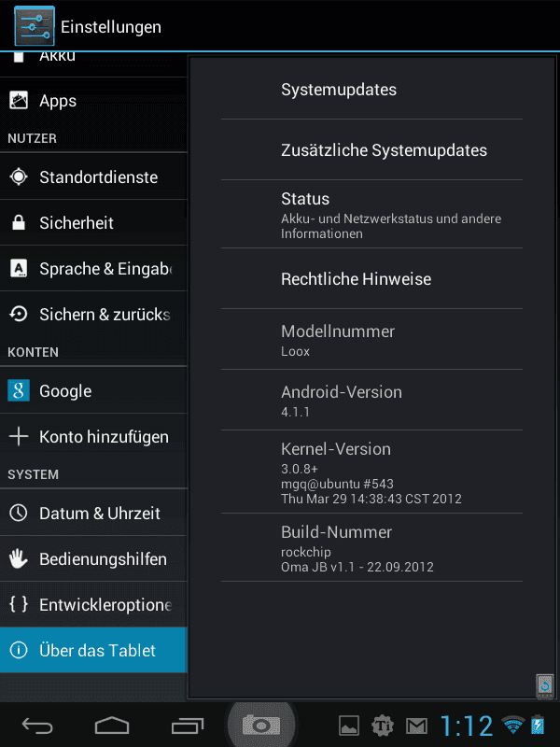Select Standortdienste in the sidebar
The image size is (560, 747).
pos(94,176)
